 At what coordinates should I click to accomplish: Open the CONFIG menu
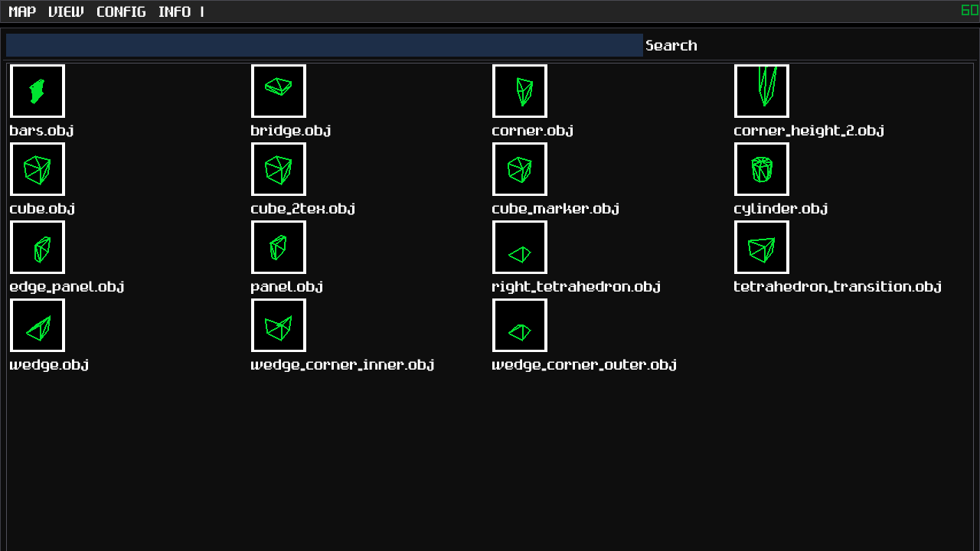click(x=121, y=11)
